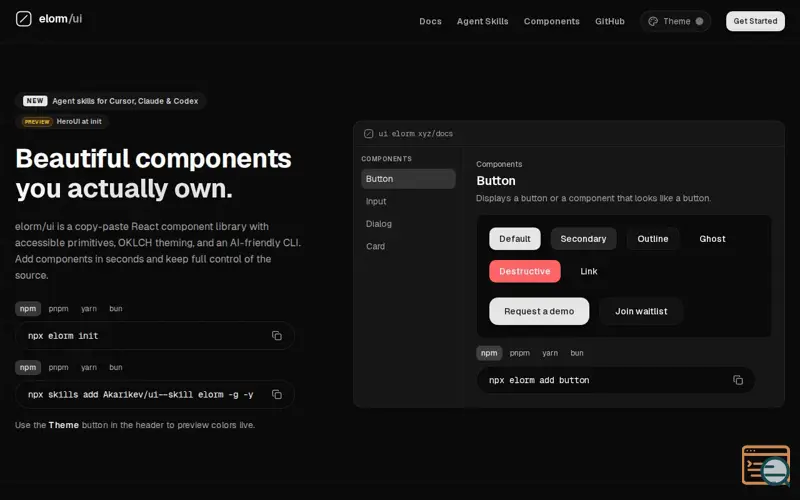Image resolution: width=800 pixels, height=500 pixels.
Task: Click the ui.elorm.xyz/docs address text
Action: 415,134
